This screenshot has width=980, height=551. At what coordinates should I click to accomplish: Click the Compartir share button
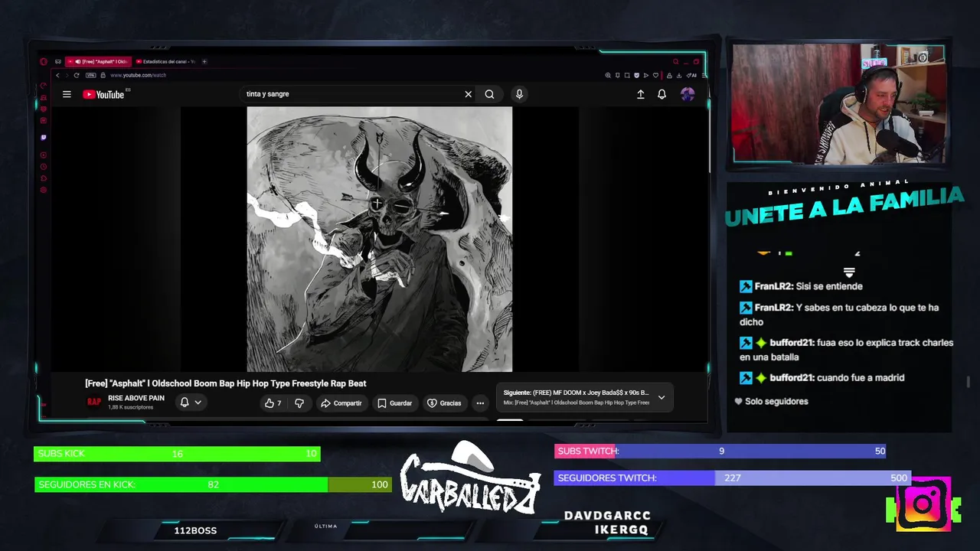[x=341, y=403]
